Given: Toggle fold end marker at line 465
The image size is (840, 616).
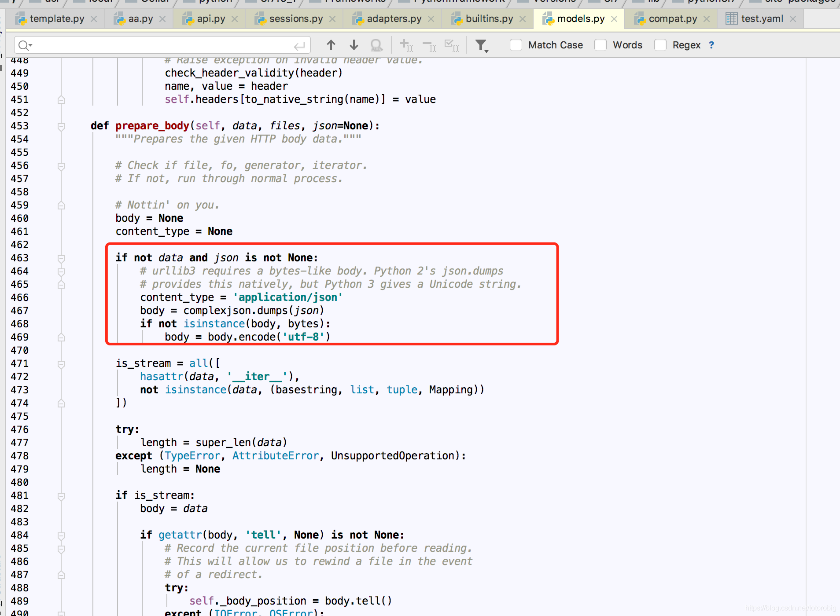Looking at the screenshot, I should 61,285.
